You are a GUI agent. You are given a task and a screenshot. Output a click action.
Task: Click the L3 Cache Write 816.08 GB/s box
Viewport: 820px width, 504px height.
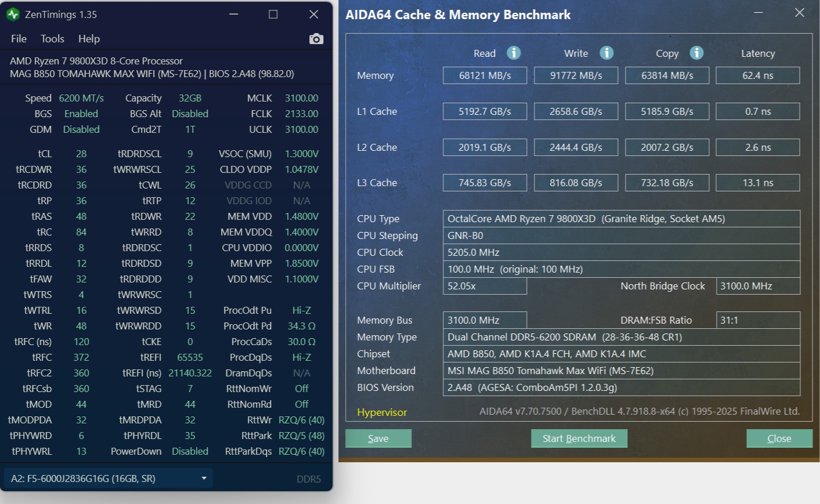576,183
